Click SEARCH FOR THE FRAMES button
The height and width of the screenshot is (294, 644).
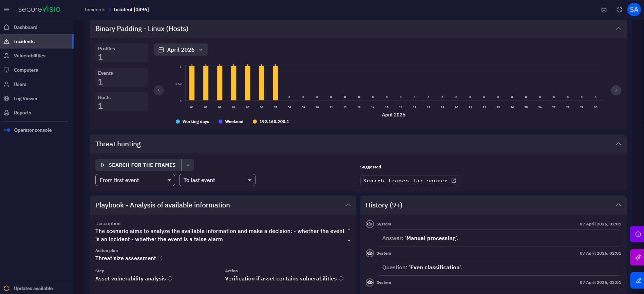click(x=138, y=165)
